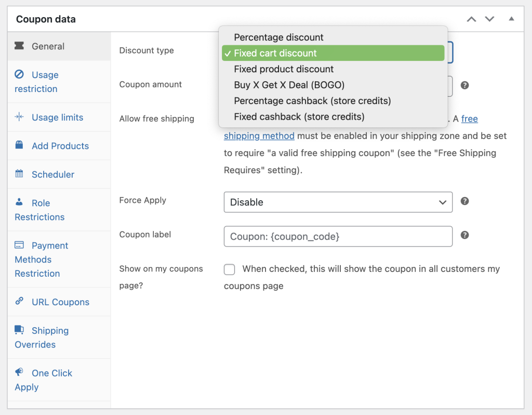Open the Usage restriction tab

(59, 82)
